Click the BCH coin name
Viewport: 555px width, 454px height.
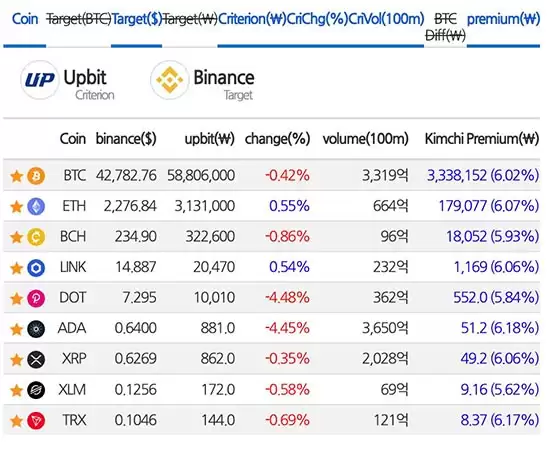point(73,236)
